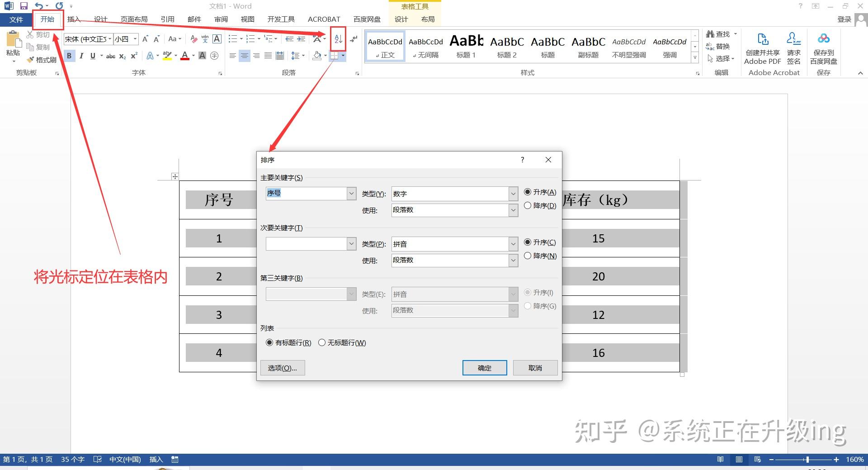Image resolution: width=868 pixels, height=470 pixels.
Task: Switch to the 插入 Insert tab
Action: click(x=74, y=19)
